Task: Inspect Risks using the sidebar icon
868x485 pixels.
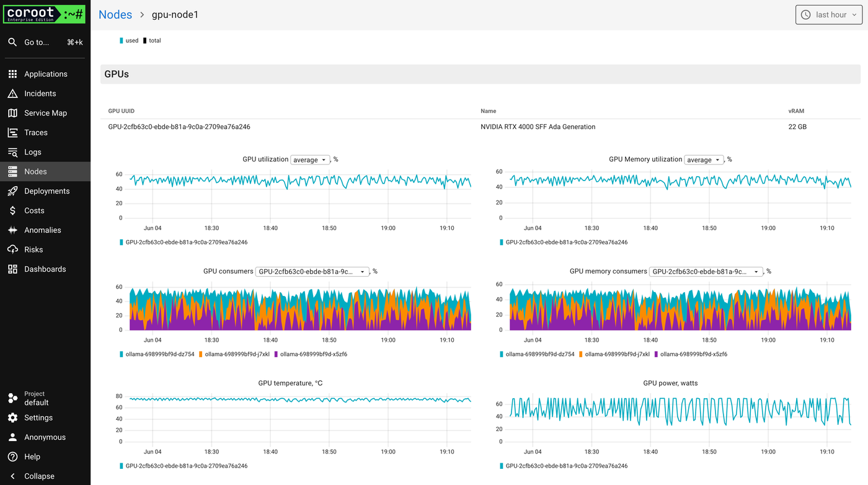Action: [x=34, y=249]
